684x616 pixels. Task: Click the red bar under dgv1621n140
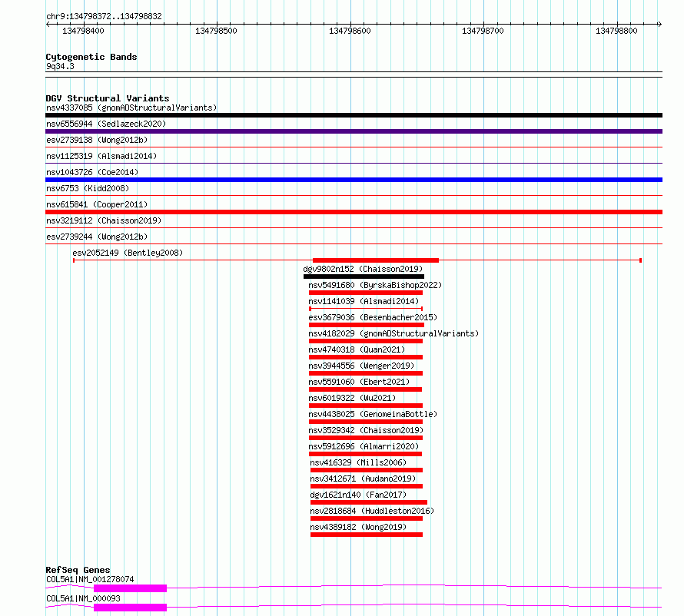369,502
